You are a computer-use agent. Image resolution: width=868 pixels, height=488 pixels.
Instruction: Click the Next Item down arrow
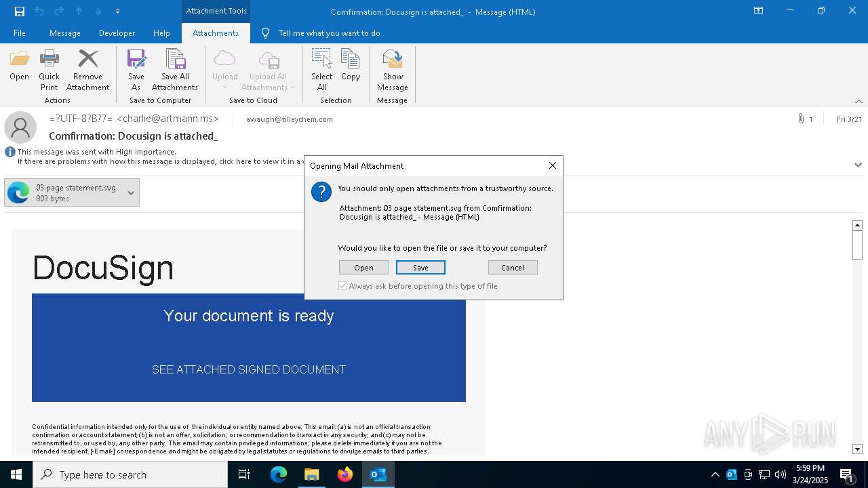[x=98, y=12]
